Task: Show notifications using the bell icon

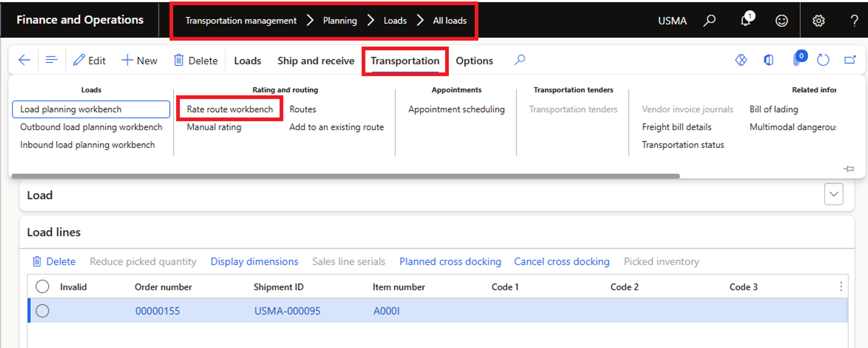Action: [x=746, y=20]
